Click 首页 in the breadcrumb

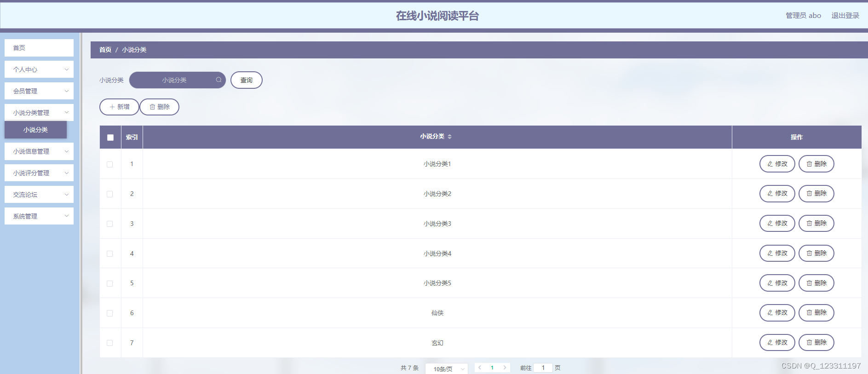click(x=105, y=50)
